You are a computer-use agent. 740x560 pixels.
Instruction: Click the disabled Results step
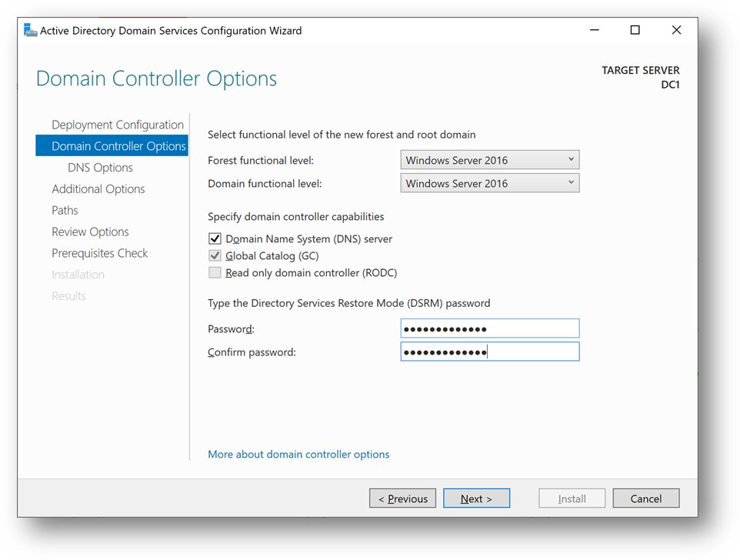[x=68, y=296]
